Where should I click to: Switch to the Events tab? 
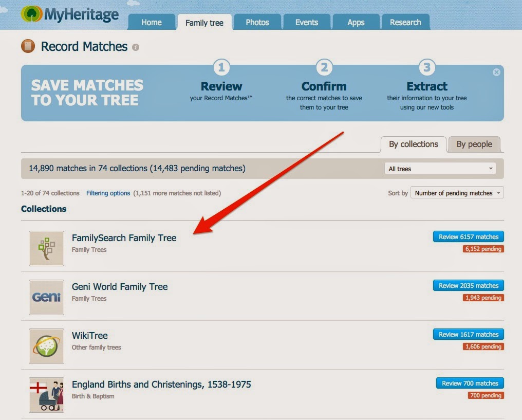pyautogui.click(x=307, y=22)
